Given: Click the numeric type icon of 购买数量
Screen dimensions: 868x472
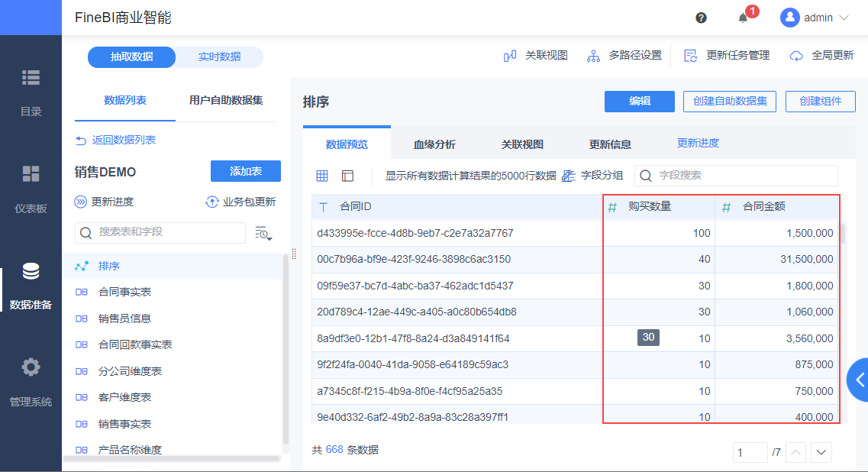Looking at the screenshot, I should pyautogui.click(x=612, y=207).
